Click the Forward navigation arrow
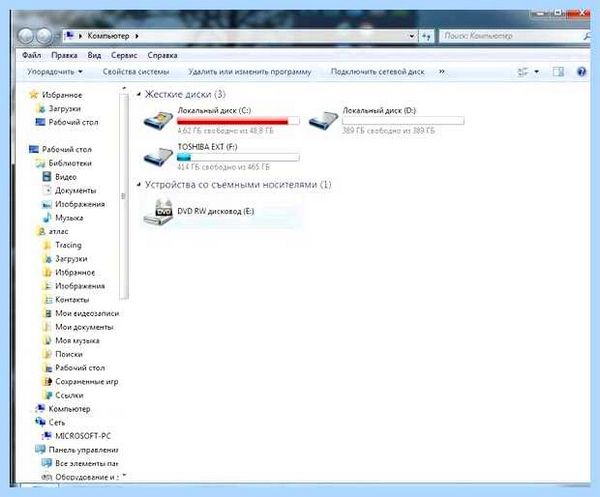The image size is (600, 497). click(43, 36)
